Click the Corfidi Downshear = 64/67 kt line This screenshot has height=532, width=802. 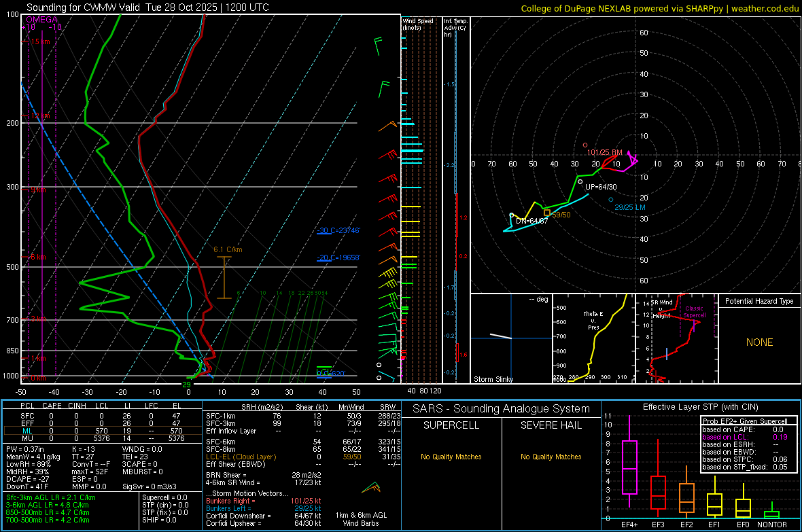264,516
